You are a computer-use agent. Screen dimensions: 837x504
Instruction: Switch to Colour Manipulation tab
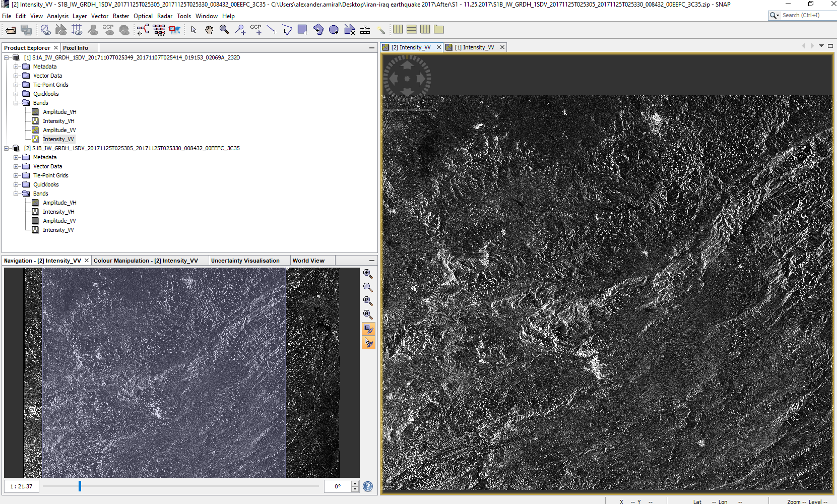click(145, 261)
